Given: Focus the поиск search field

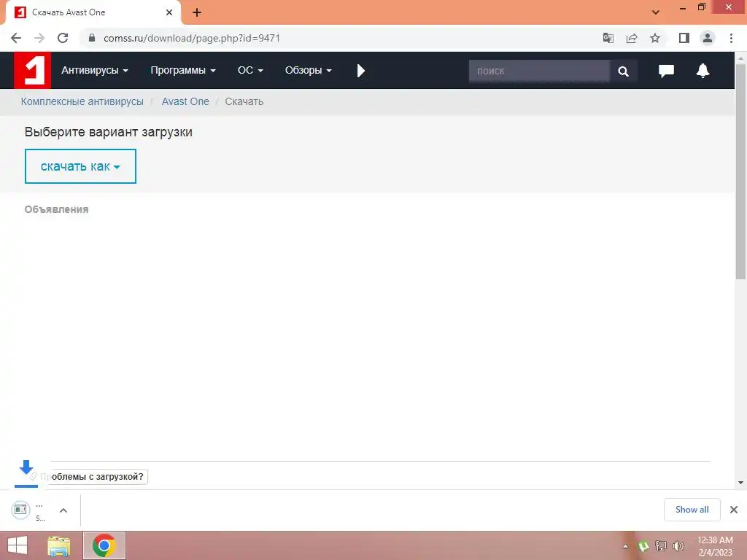Looking at the screenshot, I should coord(539,71).
